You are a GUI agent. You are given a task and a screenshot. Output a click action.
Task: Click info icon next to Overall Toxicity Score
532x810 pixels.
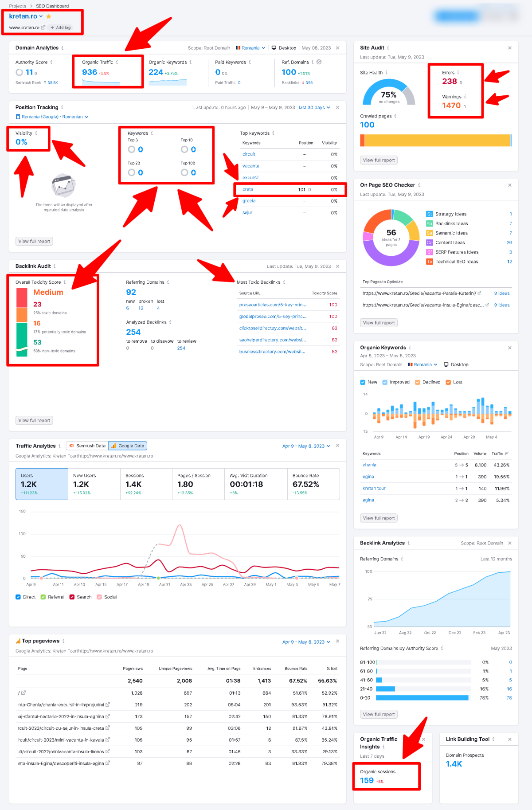[x=65, y=282]
